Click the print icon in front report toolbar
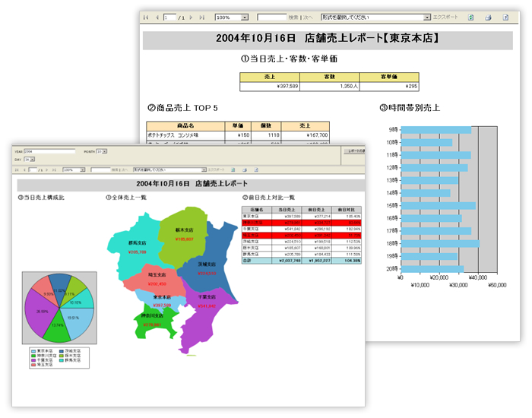 click(245, 170)
